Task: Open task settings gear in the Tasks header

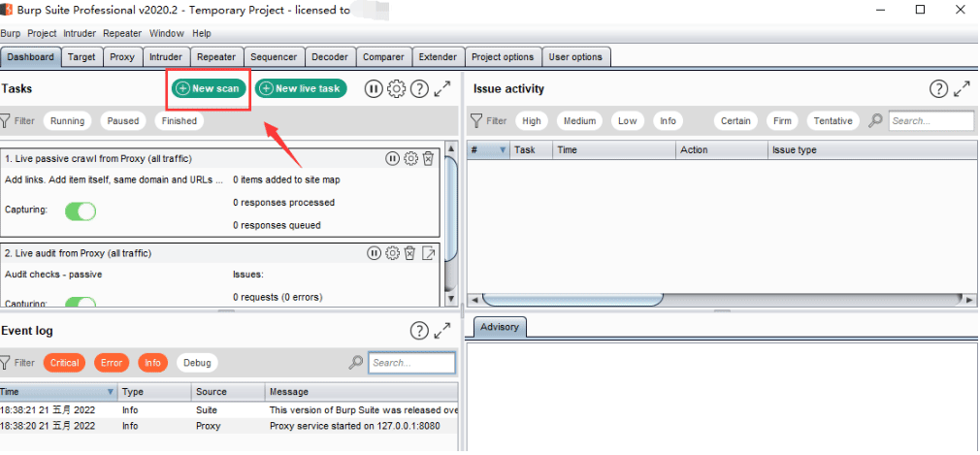Action: (396, 88)
